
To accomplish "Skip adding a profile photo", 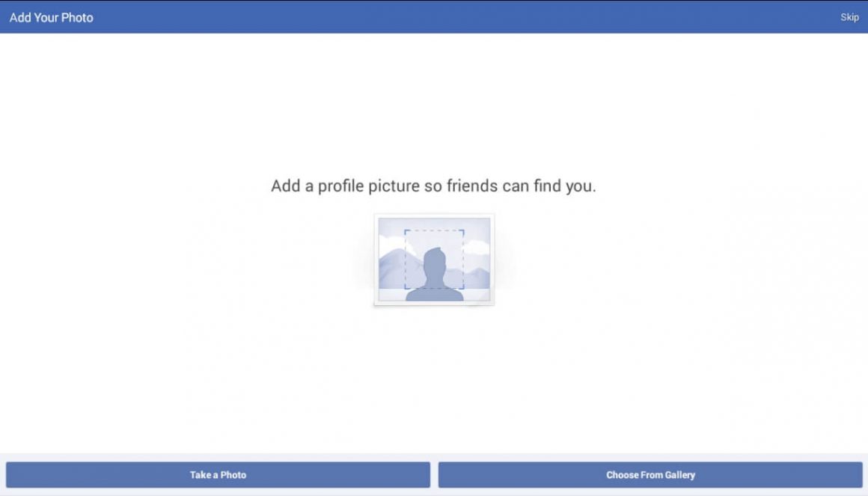I will click(849, 17).
